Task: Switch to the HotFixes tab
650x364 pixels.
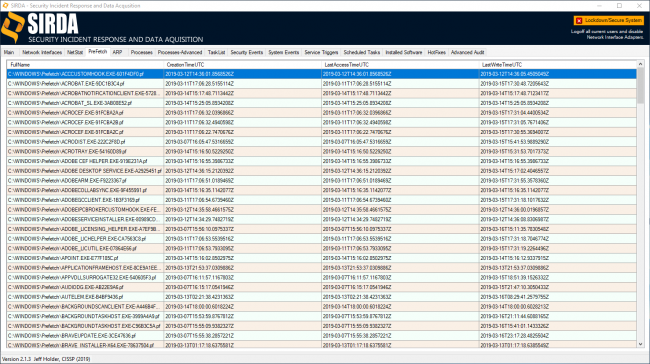Action: click(437, 52)
